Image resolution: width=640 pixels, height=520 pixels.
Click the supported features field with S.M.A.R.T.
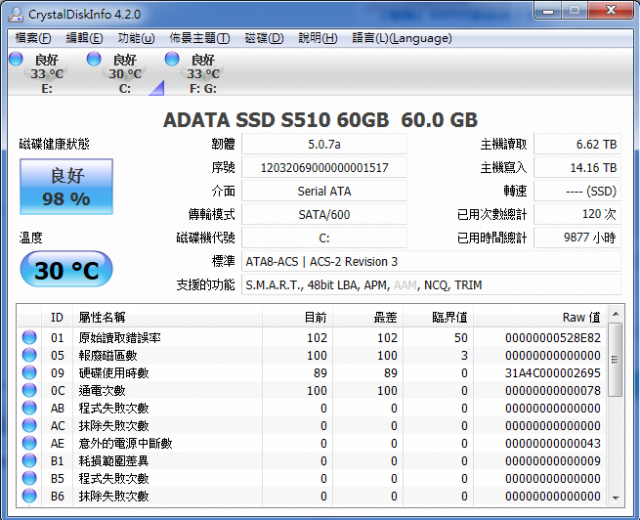431,284
